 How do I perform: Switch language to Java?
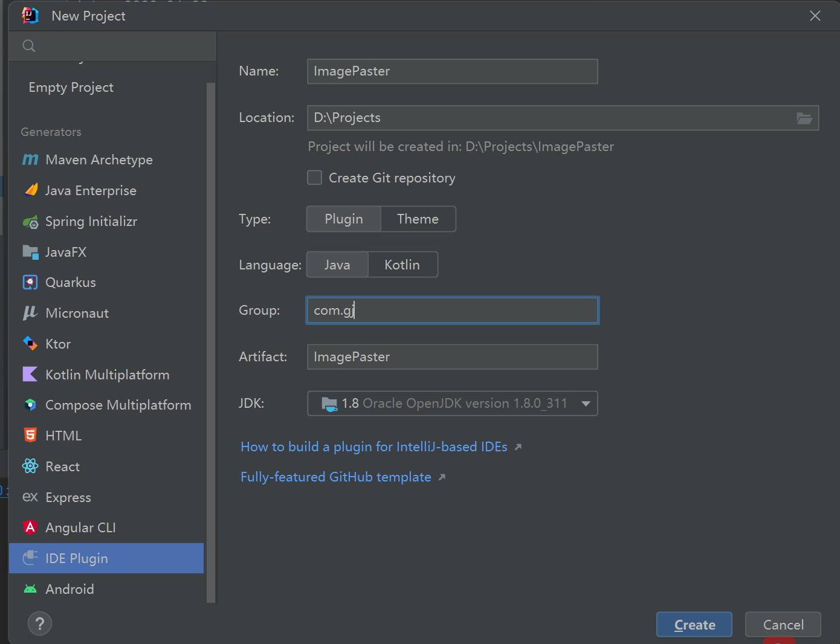(337, 265)
